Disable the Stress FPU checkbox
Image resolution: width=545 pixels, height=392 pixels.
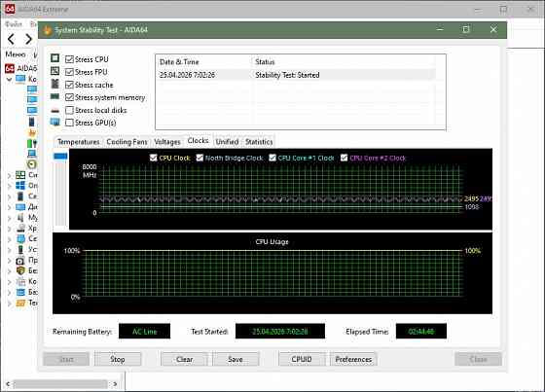tap(69, 72)
